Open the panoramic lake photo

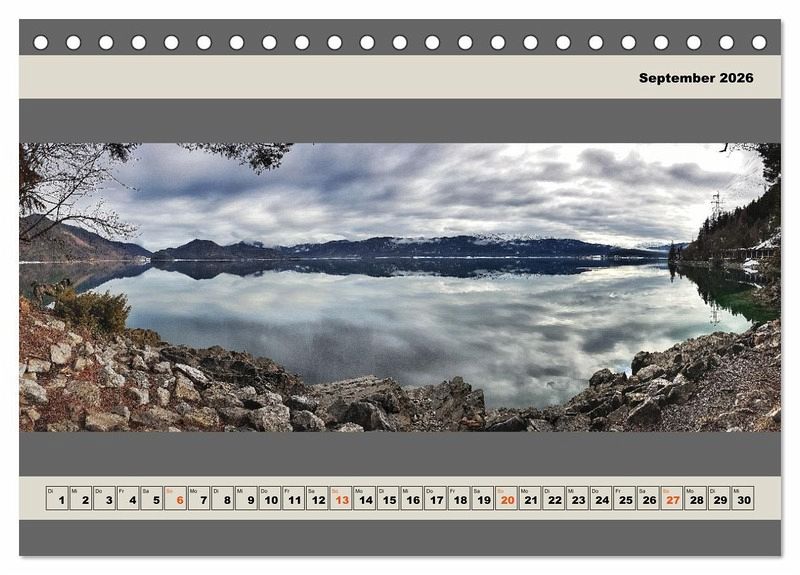point(400,287)
